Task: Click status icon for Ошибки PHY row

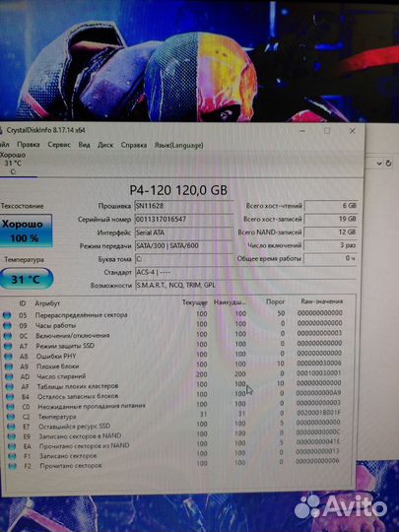Action: tap(8, 357)
